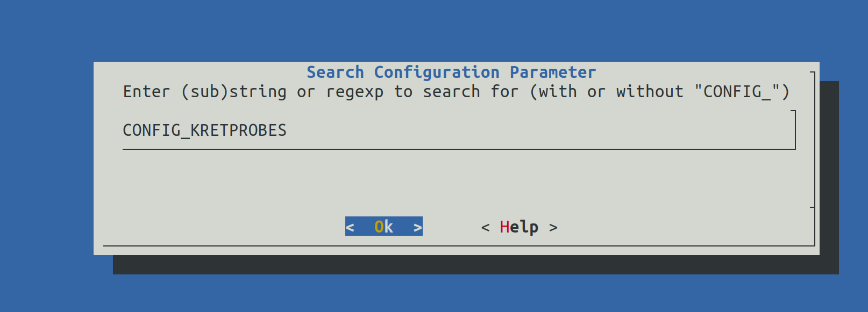Click the CONFIG_KRETPROBES text in search field
The width and height of the screenshot is (868, 312).
point(204,130)
